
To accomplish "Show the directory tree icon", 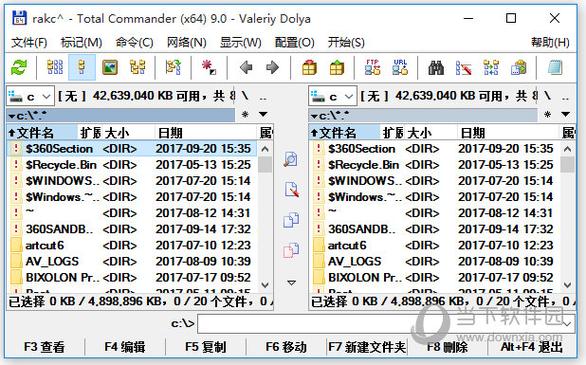I will 138,68.
